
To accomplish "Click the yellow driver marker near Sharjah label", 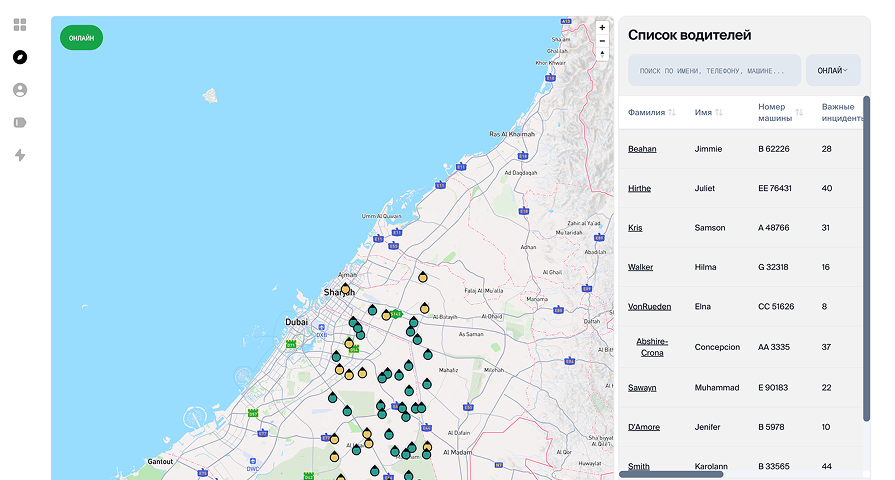I will (x=345, y=289).
